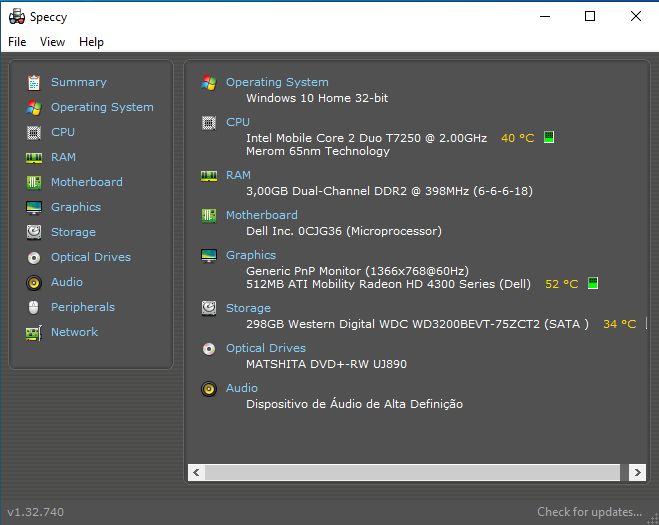
Task: Click the Peripherals mouse icon in sidebar
Action: (x=34, y=307)
